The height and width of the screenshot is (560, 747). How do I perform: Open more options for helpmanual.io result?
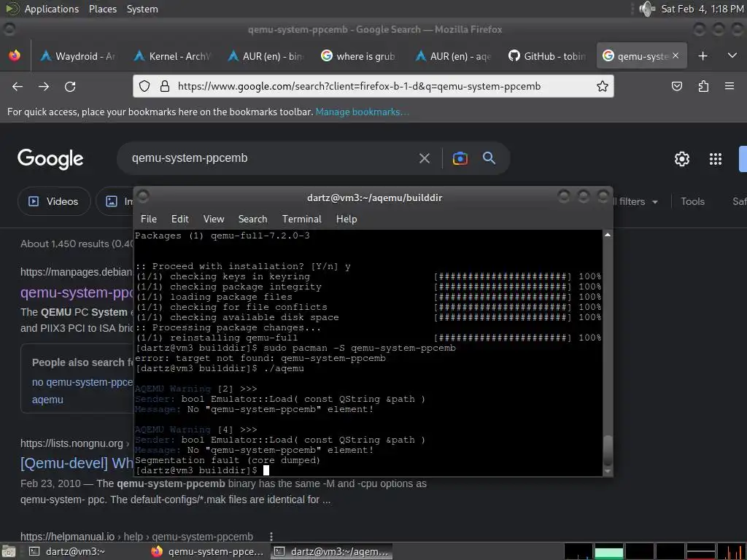(x=271, y=536)
